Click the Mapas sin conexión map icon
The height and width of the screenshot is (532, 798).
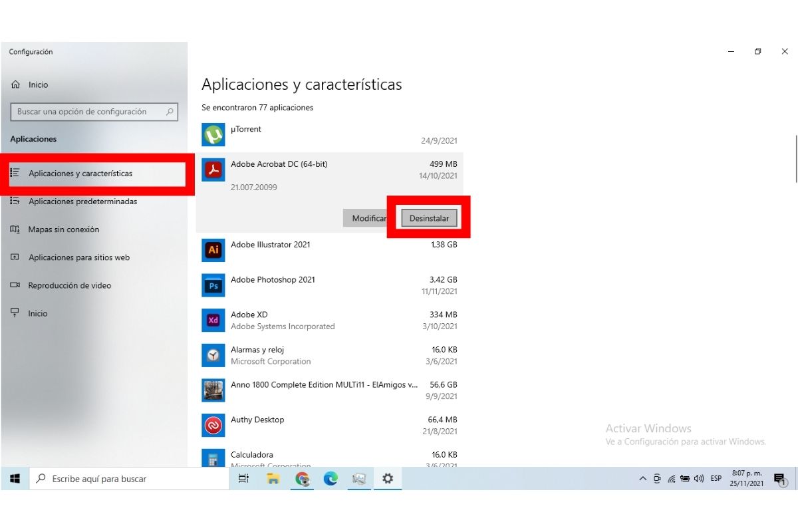tap(15, 229)
